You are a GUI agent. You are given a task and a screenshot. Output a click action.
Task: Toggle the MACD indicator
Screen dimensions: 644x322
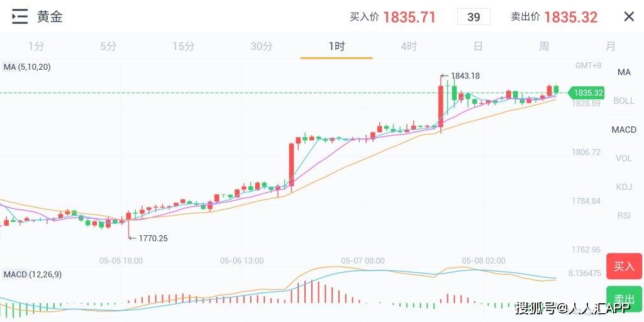[624, 130]
